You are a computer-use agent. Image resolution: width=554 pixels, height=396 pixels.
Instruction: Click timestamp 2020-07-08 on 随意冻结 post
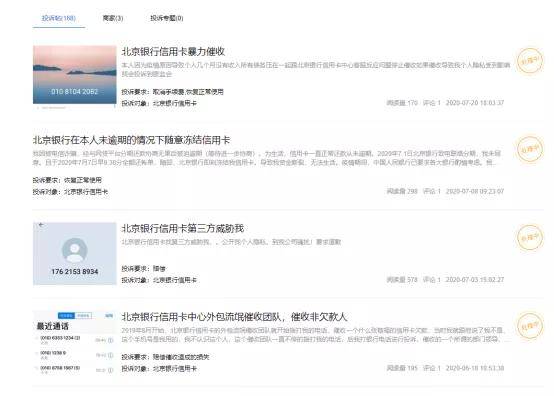pos(475,191)
